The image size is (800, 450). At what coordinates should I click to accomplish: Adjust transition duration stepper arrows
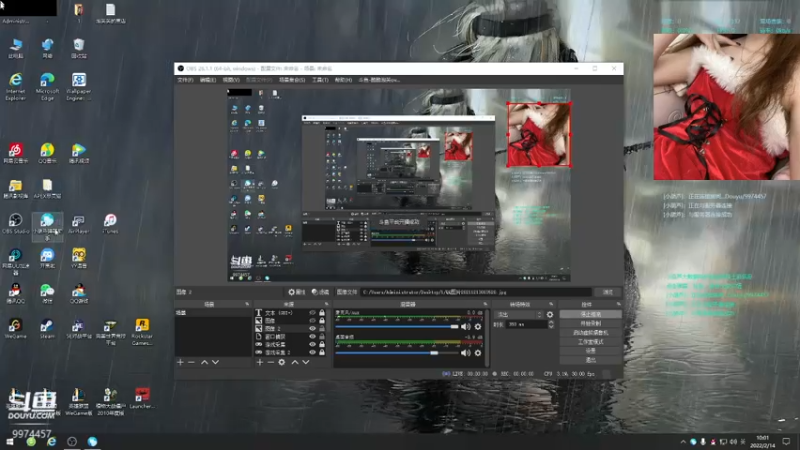point(551,324)
